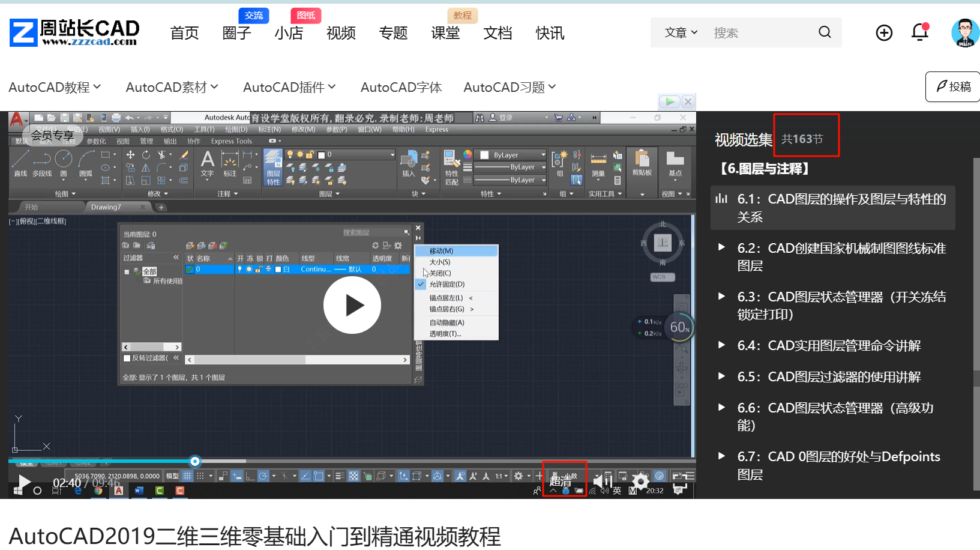The image size is (980, 550).
Task: Click the equalizer bars icon beside lesson 6.1
Action: pos(721,199)
